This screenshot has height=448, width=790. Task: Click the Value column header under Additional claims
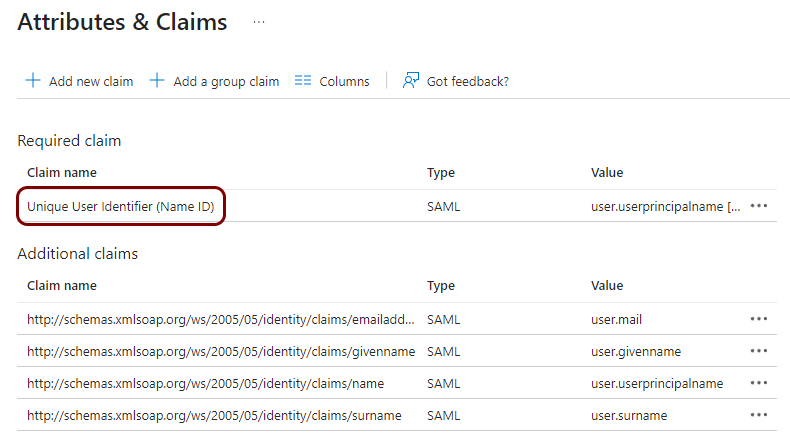[x=607, y=286]
